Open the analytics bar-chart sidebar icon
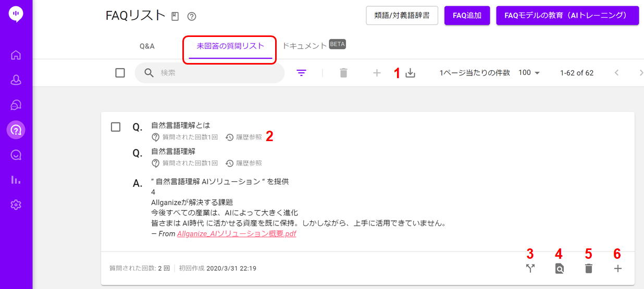The image size is (644, 289). tap(16, 180)
